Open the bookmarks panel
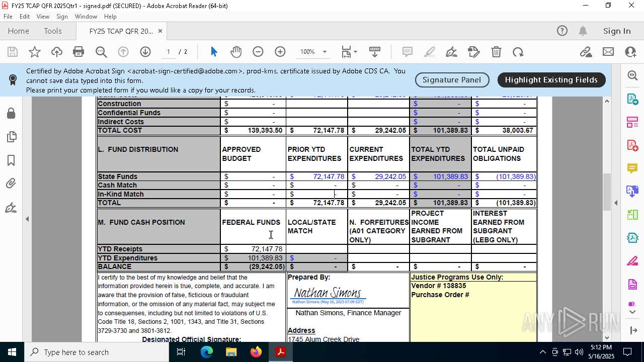Image resolution: width=644 pixels, height=362 pixels. pos(11,160)
